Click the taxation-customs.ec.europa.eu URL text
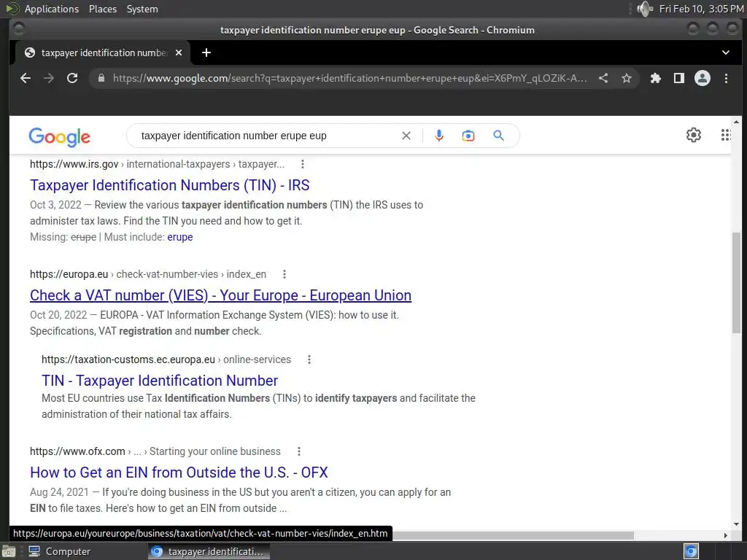 [x=128, y=359]
